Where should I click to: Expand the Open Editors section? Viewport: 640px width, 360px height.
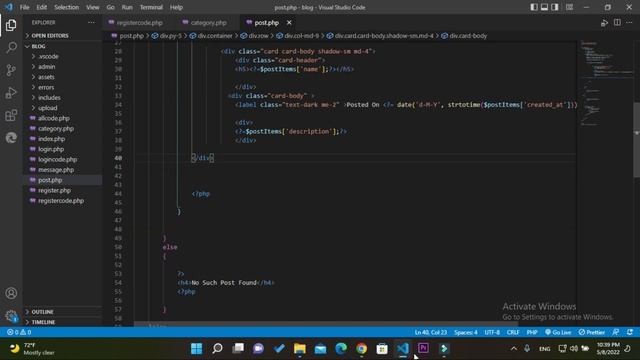[62, 36]
